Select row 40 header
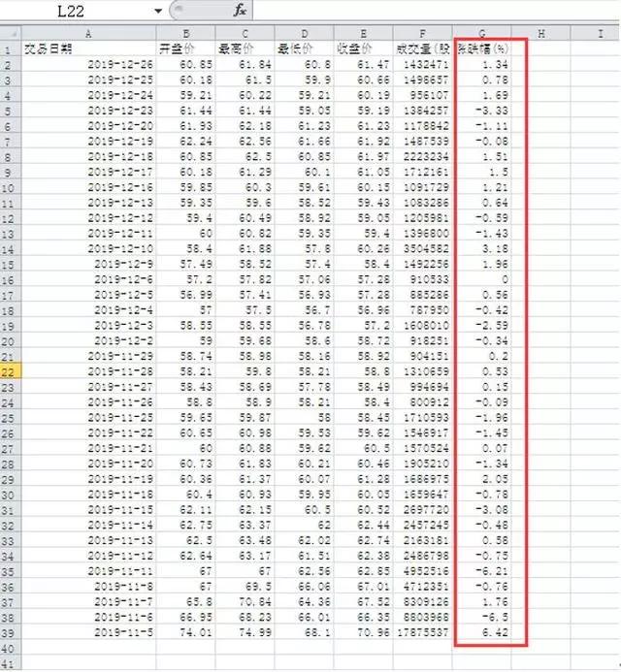Image resolution: width=621 pixels, height=672 pixels. point(11,648)
